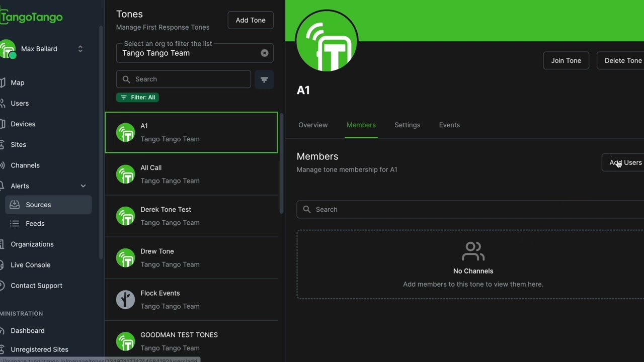Open Contact Support
This screenshot has height=362, width=644.
pyautogui.click(x=37, y=285)
